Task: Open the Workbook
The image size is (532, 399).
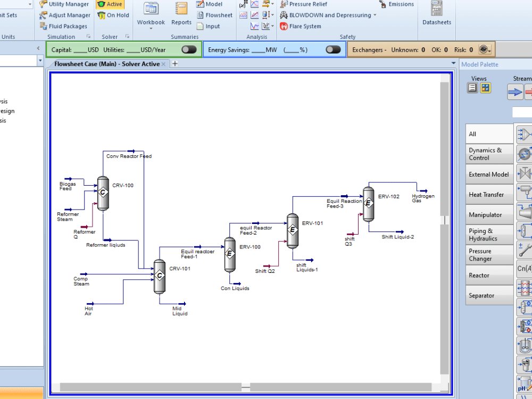Action: click(x=151, y=15)
